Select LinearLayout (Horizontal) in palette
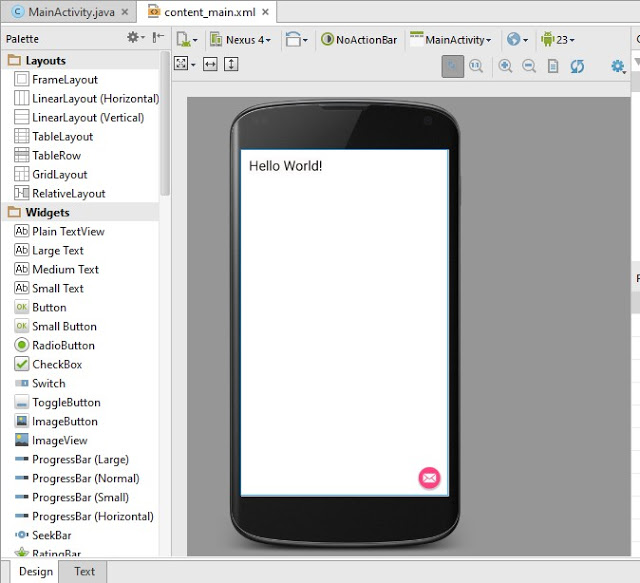640x583 pixels. point(87,98)
